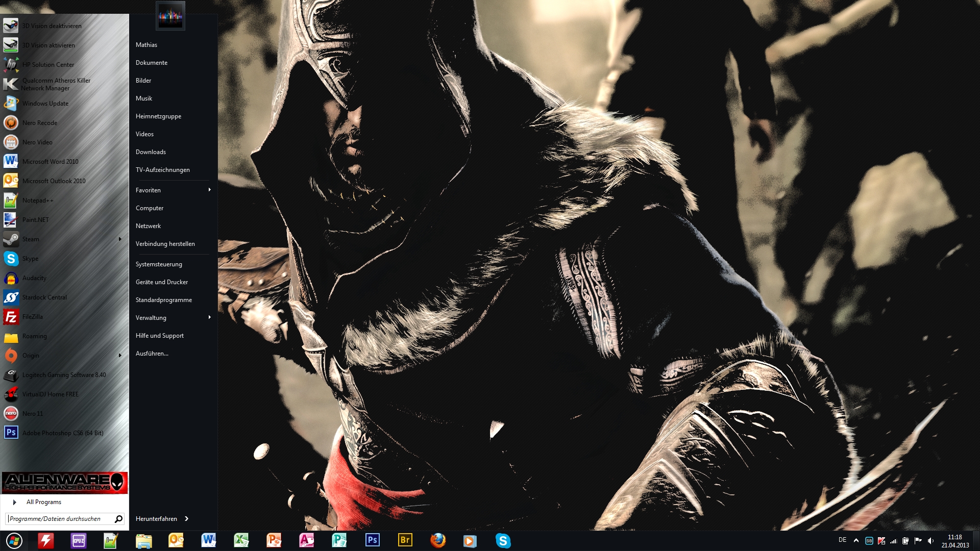Open Nero Recode
This screenshot has width=980, height=551.
(x=64, y=122)
